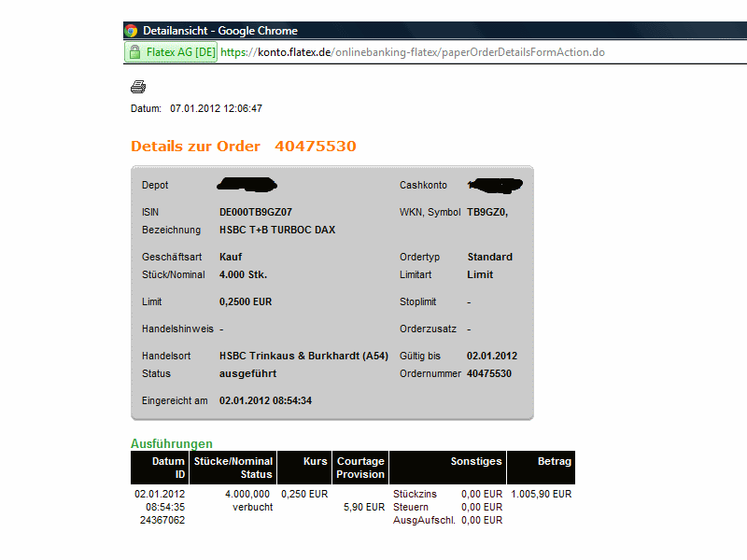Click the 'Depot' field label
The height and width of the screenshot is (560, 747).
(x=155, y=185)
